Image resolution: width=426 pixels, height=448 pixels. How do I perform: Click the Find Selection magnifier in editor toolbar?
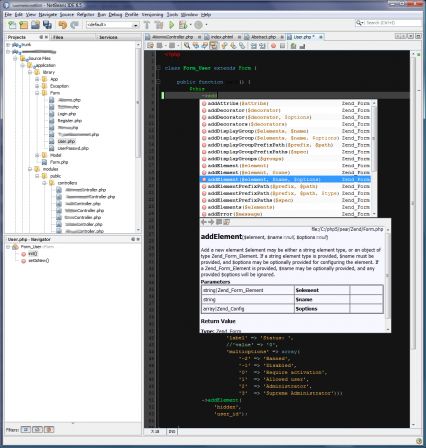(x=187, y=46)
